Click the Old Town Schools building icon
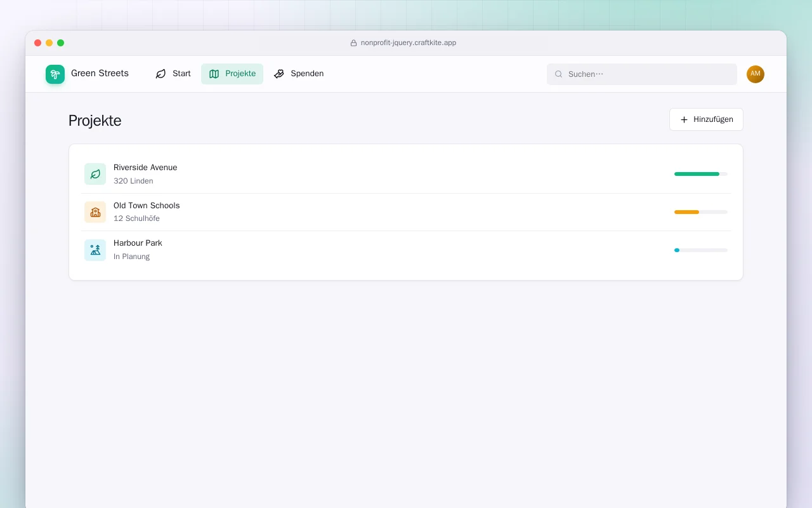 (x=95, y=212)
